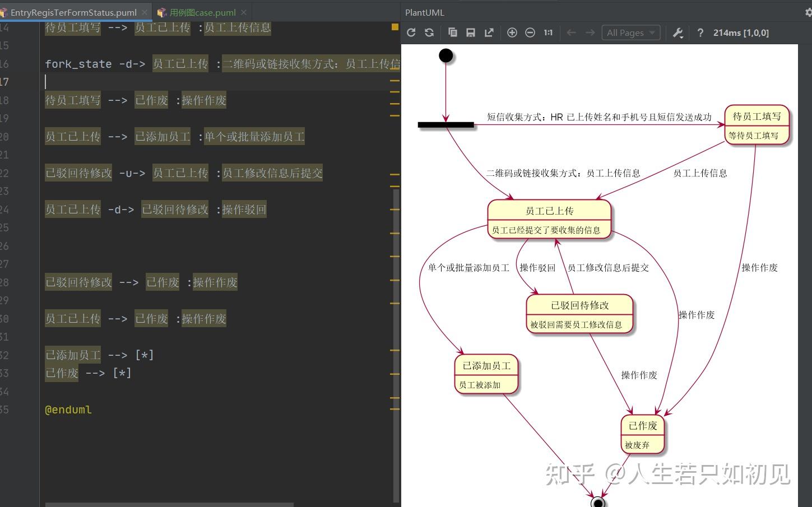This screenshot has height=507, width=812.
Task: Click the PlantUML help question mark
Action: (x=700, y=32)
